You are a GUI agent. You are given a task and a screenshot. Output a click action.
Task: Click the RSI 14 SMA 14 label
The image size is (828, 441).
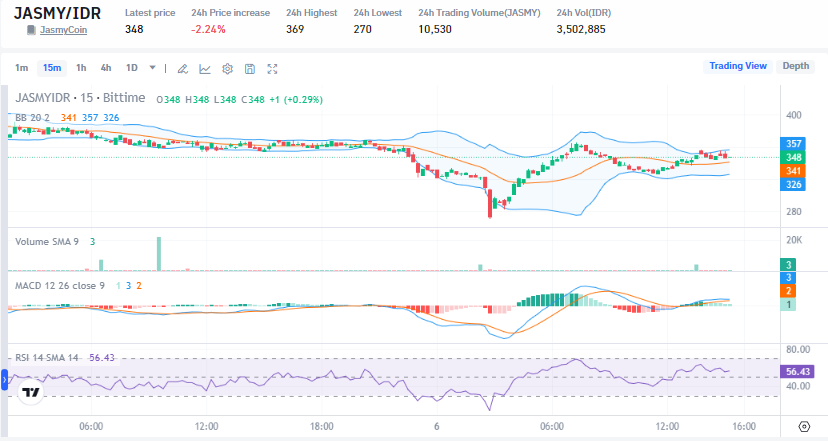pos(46,358)
